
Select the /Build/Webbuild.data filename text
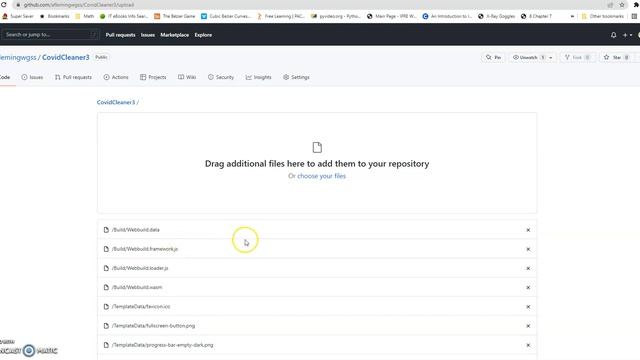[x=136, y=230]
